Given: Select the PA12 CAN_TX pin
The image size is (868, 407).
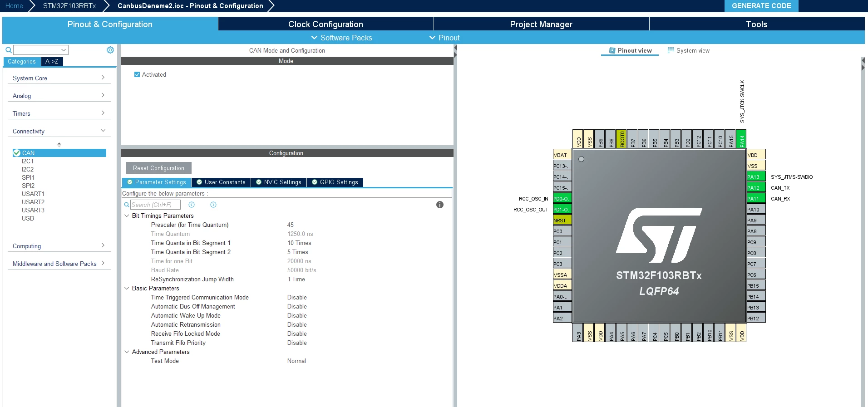Looking at the screenshot, I should [756, 187].
